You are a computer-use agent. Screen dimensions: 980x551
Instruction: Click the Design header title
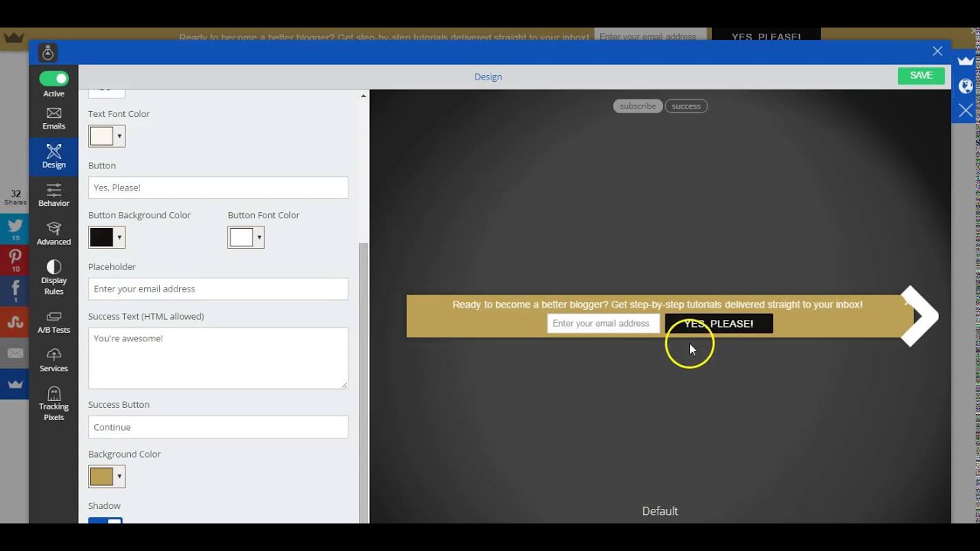[488, 77]
